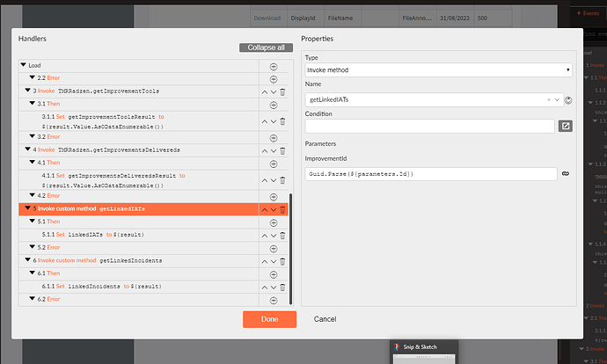The height and width of the screenshot is (364, 607).
Task: Click the Collapse all button
Action: [266, 47]
